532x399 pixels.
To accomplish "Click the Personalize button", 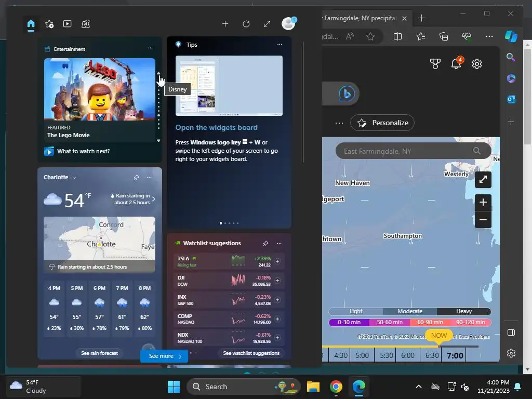I will click(382, 123).
